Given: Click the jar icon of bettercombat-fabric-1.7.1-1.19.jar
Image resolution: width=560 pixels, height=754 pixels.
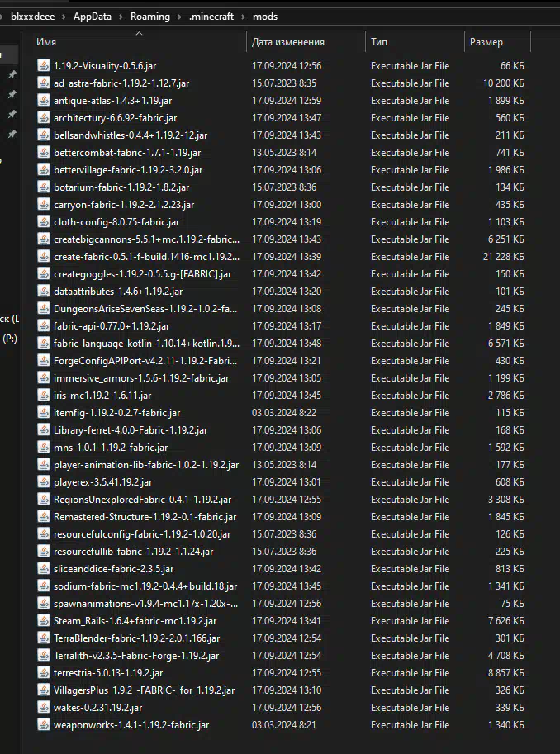Looking at the screenshot, I should click(x=44, y=153).
